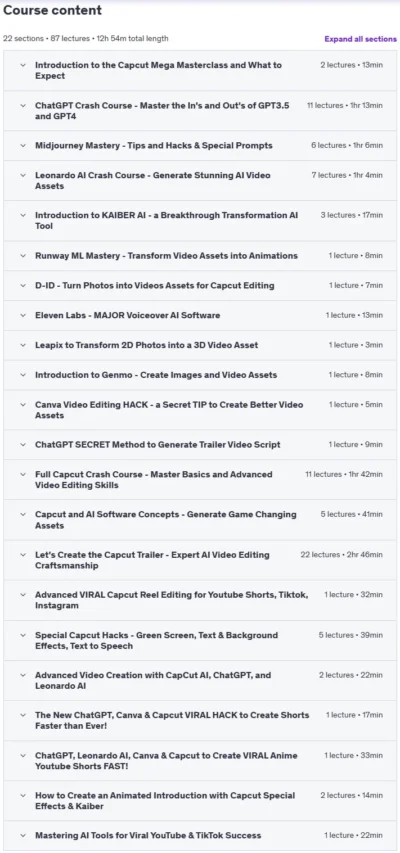Open Capcut and AI Software Concepts section

point(200,520)
